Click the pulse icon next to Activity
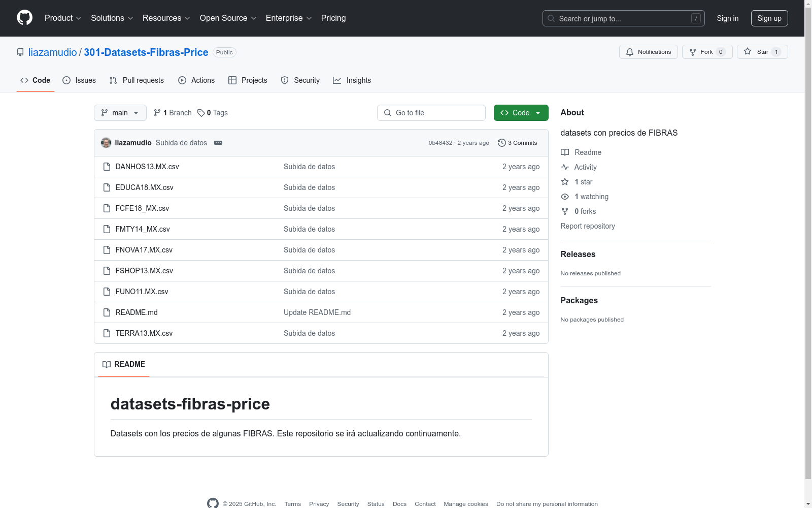Viewport: 812px width, 508px height. [565, 167]
